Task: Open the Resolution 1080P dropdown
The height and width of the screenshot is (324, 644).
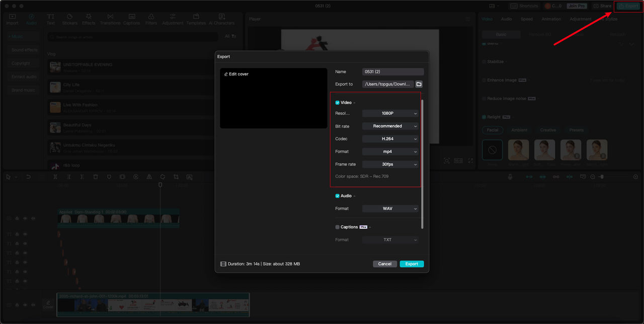Action: (x=390, y=113)
